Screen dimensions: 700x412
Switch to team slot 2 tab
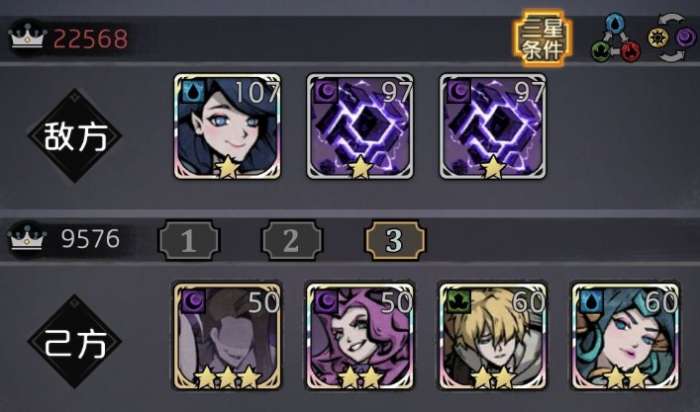coord(292,241)
